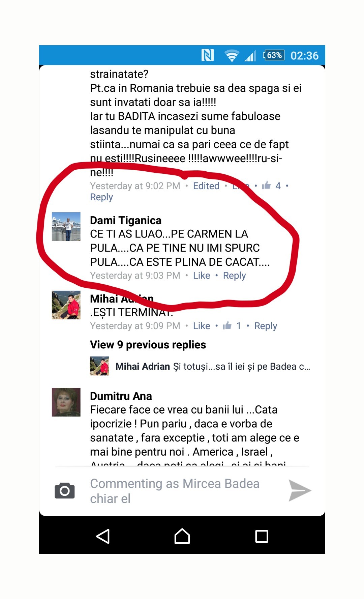The height and width of the screenshot is (599, 364).
Task: Tap thumbs-up icon with 1 like
Action: (x=227, y=325)
